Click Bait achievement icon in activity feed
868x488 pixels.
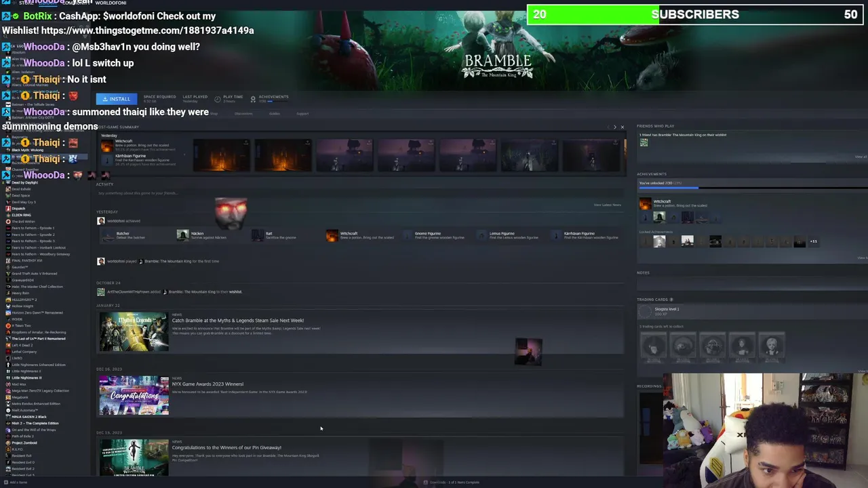[x=257, y=235]
